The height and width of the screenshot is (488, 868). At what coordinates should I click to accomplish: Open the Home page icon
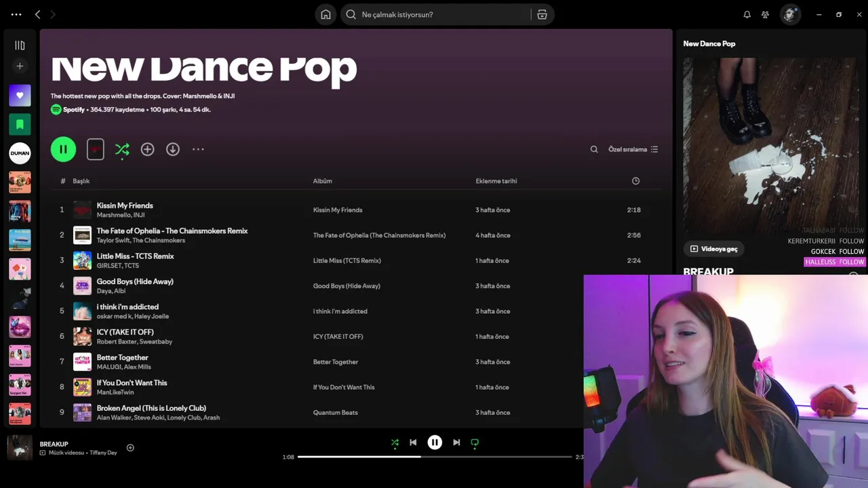325,14
